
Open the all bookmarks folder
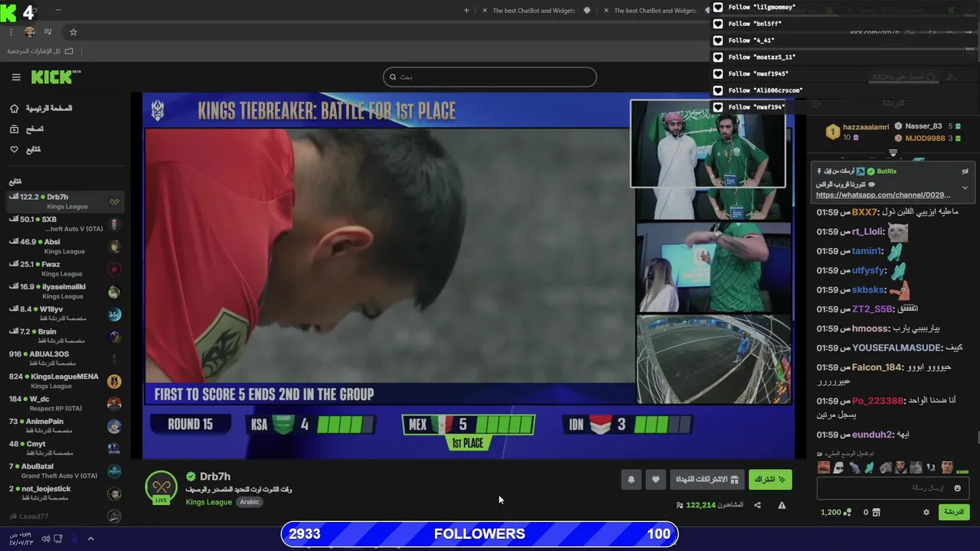pos(40,51)
